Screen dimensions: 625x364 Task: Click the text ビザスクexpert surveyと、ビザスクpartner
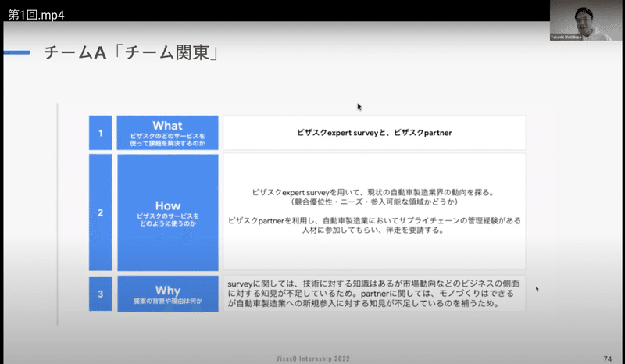[374, 133]
